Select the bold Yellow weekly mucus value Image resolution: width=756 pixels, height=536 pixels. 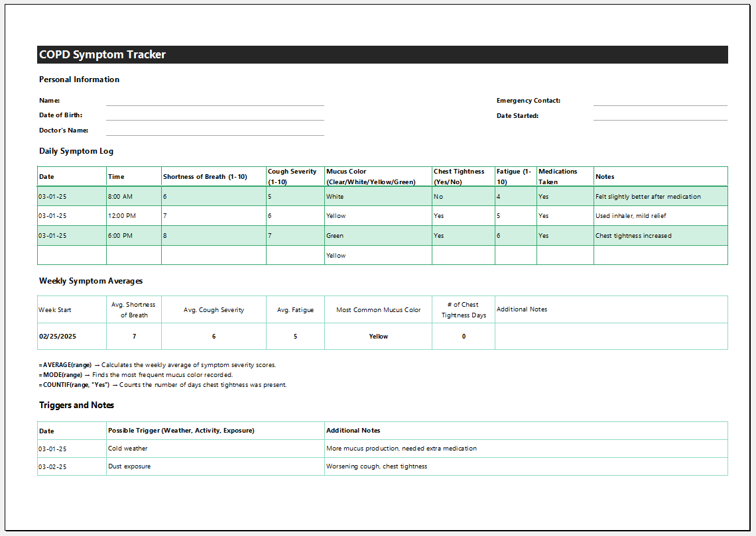point(379,336)
